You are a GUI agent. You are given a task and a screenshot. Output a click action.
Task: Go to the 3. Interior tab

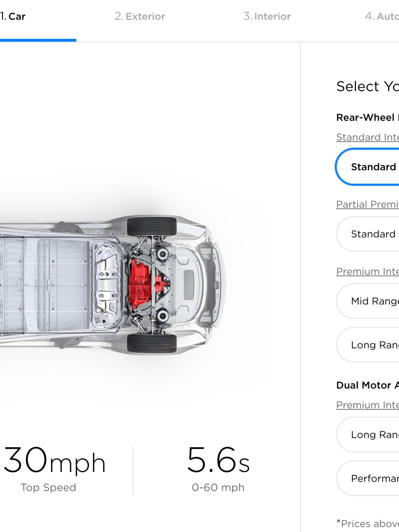[267, 16]
